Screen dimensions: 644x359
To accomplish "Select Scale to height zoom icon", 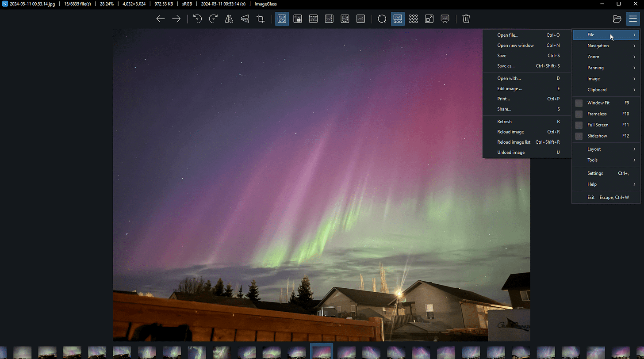I will click(x=329, y=19).
